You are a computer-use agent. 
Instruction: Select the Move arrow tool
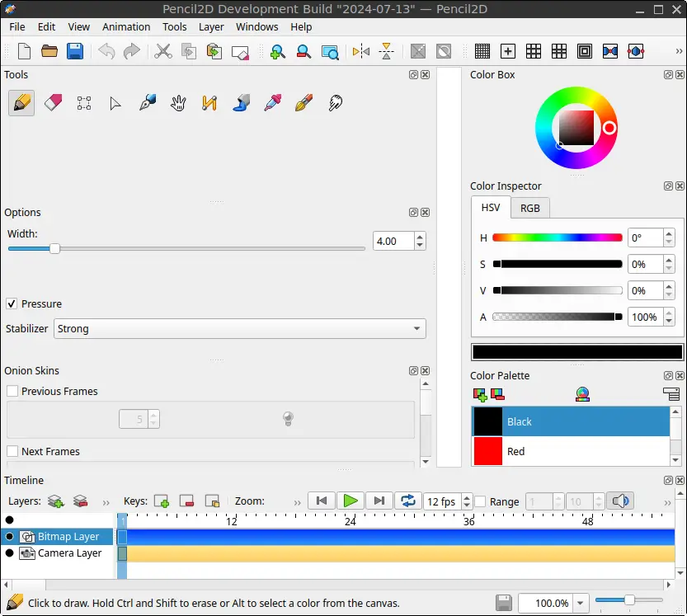(x=115, y=103)
